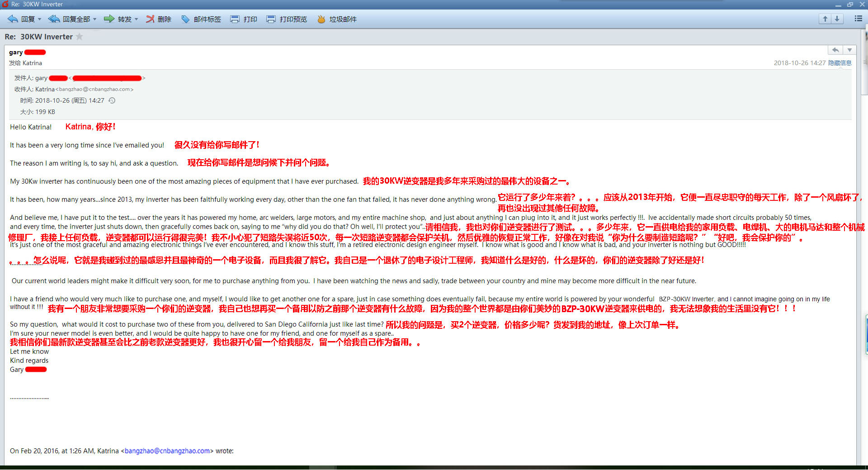Expand the 回复全部 dropdown arrow
868x470 pixels.
[95, 19]
